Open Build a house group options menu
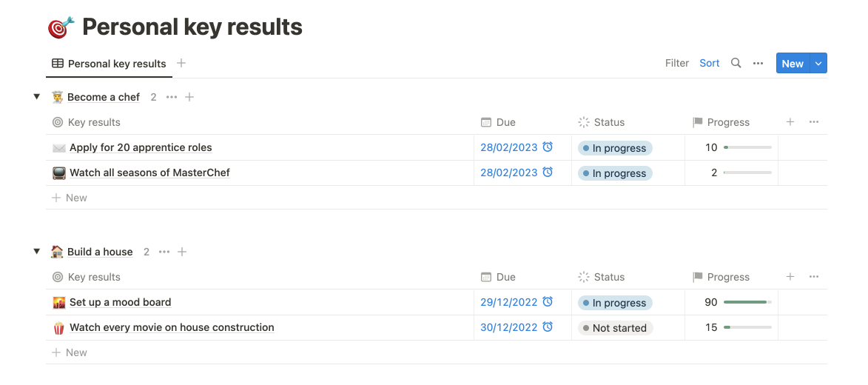Image resolution: width=868 pixels, height=385 pixels. [x=164, y=252]
